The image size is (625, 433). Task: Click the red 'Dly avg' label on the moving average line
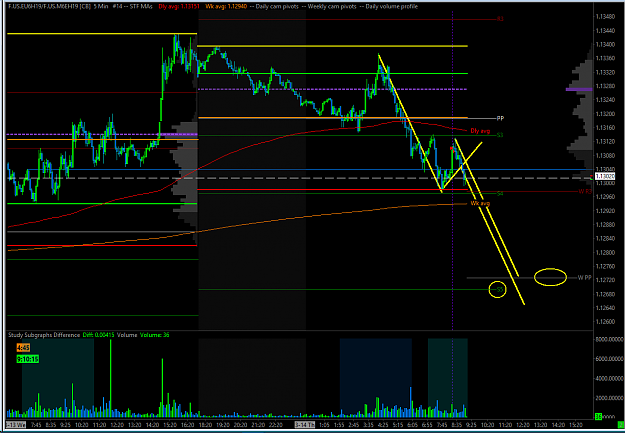coord(480,131)
